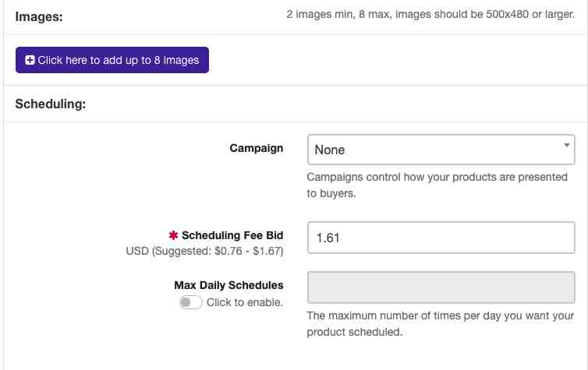
Task: Focus the Scheduling Fee Bid input field
Action: pyautogui.click(x=441, y=238)
